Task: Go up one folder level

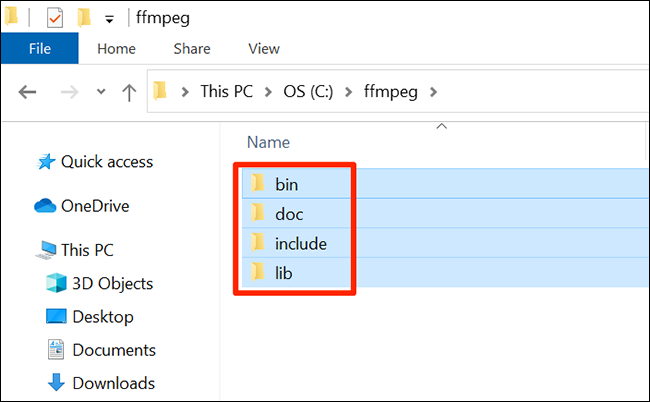Action: (x=128, y=91)
